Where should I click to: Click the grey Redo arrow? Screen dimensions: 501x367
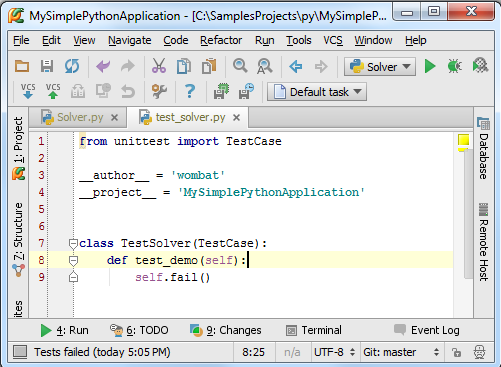[x=128, y=66]
